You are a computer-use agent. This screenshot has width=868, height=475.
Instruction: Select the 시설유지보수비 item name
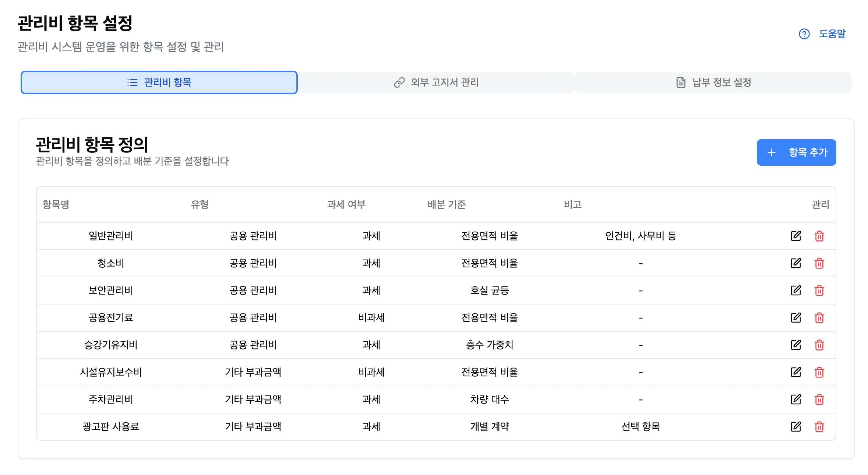(x=111, y=372)
